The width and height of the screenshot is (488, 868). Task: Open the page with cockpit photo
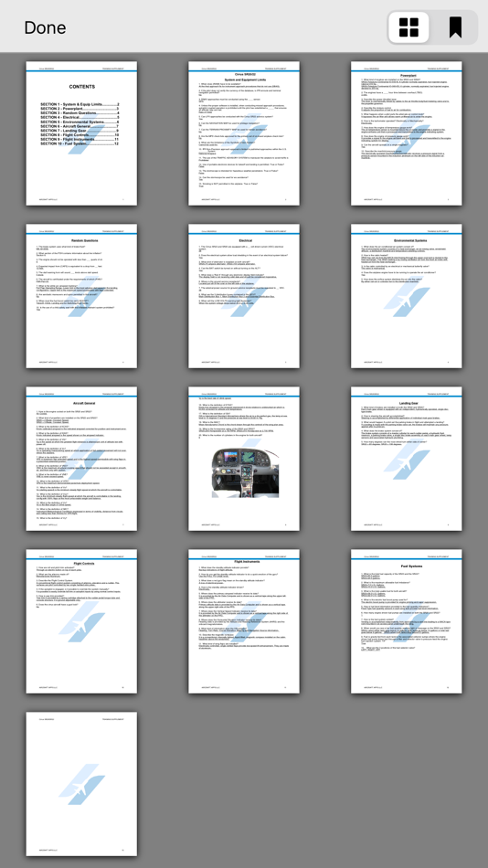(x=244, y=459)
